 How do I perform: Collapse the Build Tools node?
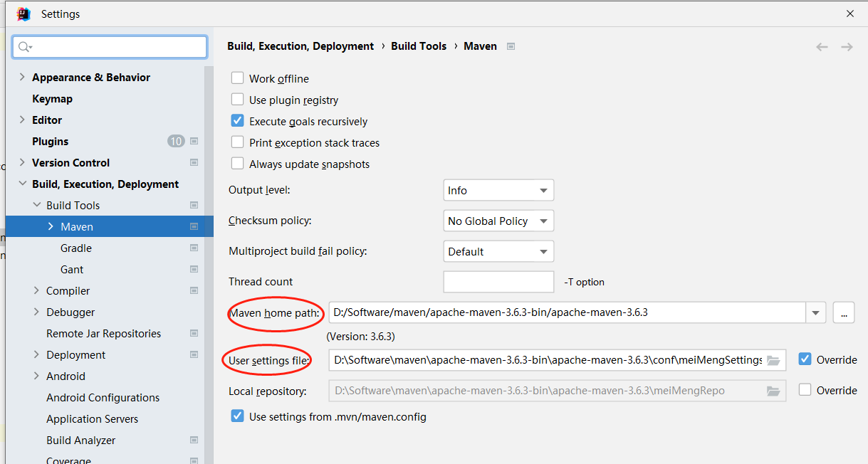pyautogui.click(x=36, y=205)
